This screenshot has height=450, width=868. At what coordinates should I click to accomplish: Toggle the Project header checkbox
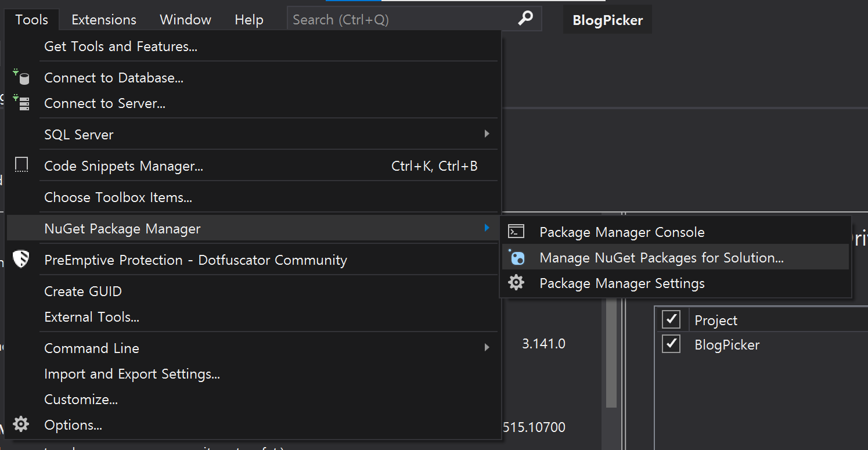pos(671,319)
